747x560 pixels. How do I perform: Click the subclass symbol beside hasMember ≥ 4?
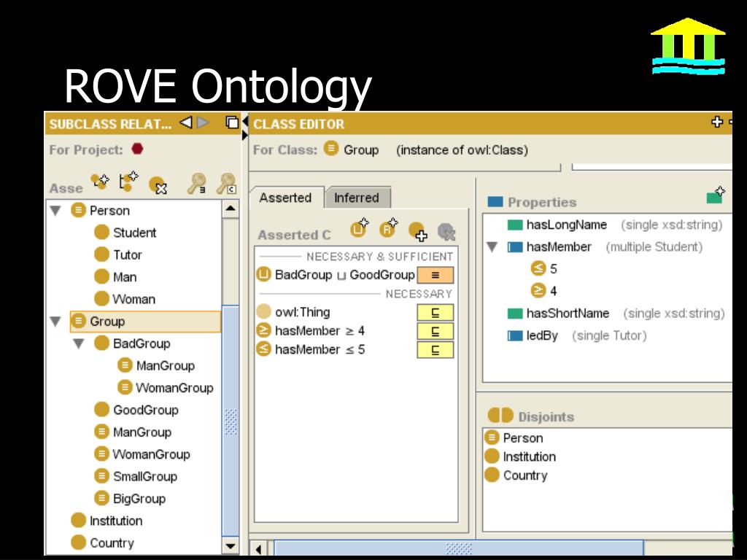point(435,331)
